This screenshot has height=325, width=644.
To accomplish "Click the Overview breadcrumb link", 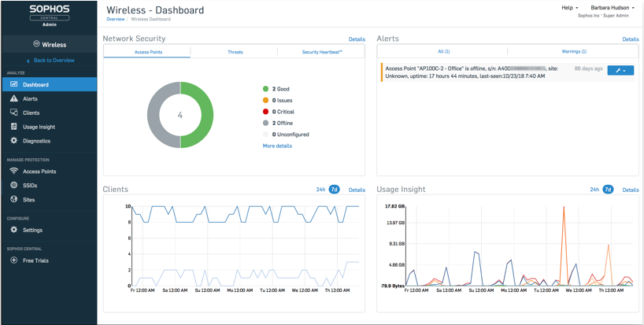I will tap(116, 20).
